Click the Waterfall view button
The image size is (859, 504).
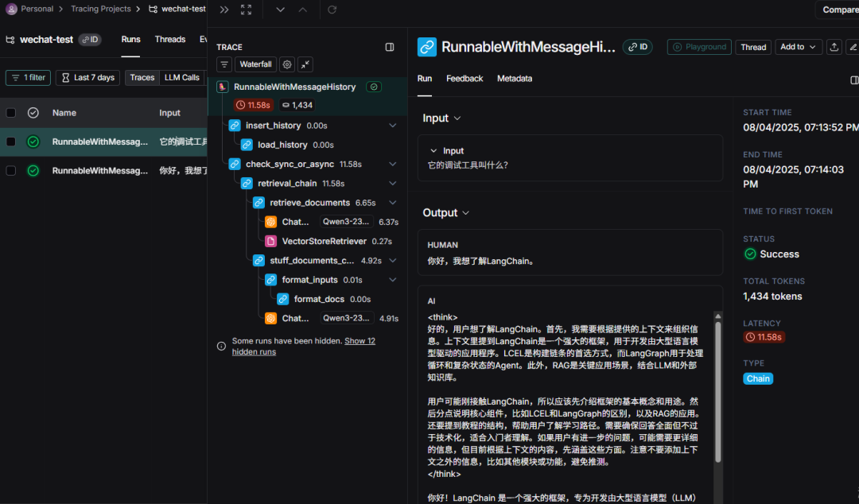(255, 64)
